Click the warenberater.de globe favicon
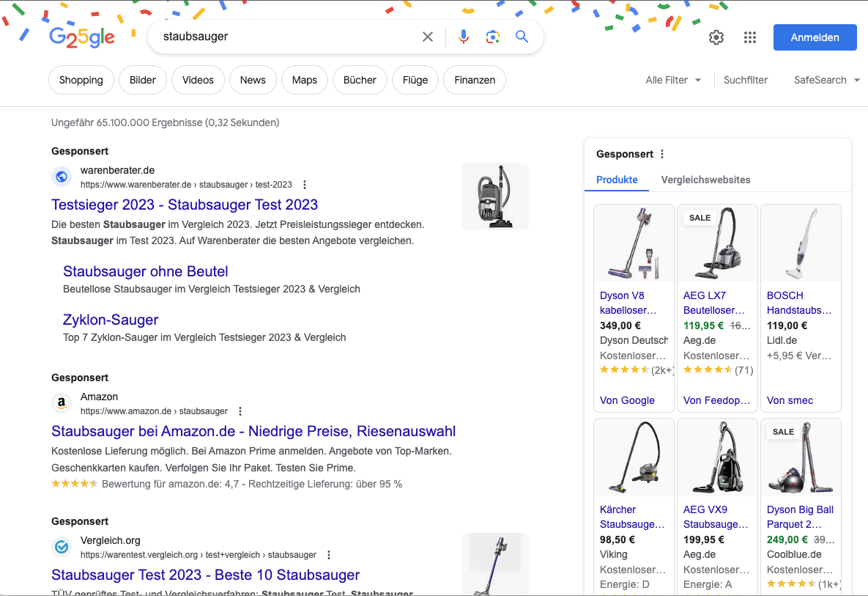Image resolution: width=868 pixels, height=596 pixels. 62,177
